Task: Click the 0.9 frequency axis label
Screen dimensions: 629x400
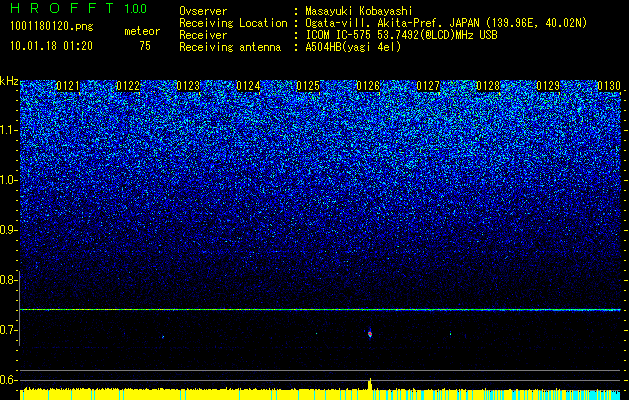Action: click(9, 230)
